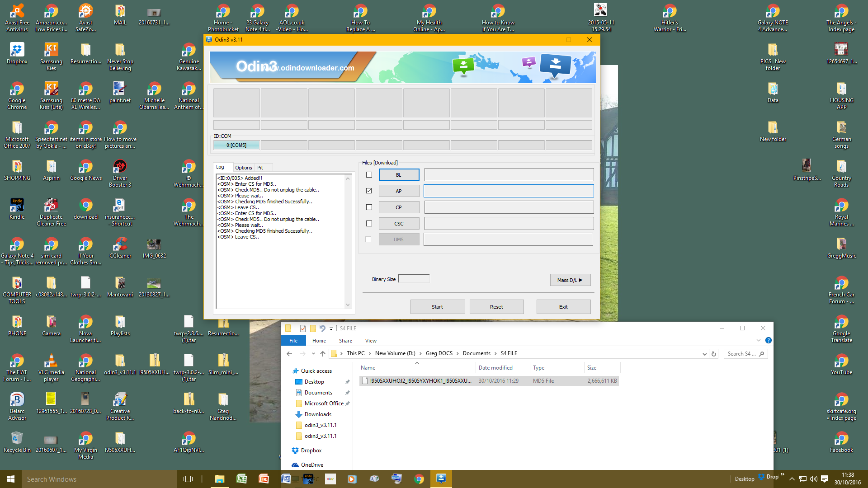Toggle the CSC checkbox on
Image resolution: width=868 pixels, height=488 pixels.
point(368,223)
